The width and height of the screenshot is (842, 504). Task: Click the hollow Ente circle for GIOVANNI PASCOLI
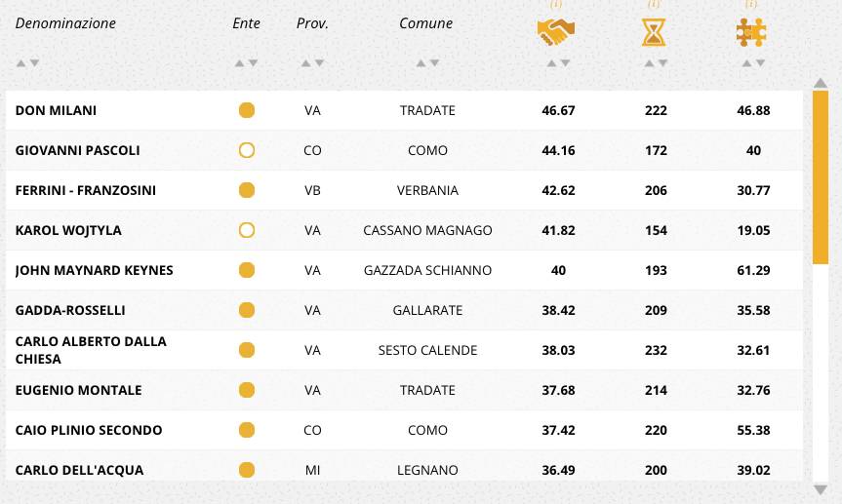click(x=247, y=150)
